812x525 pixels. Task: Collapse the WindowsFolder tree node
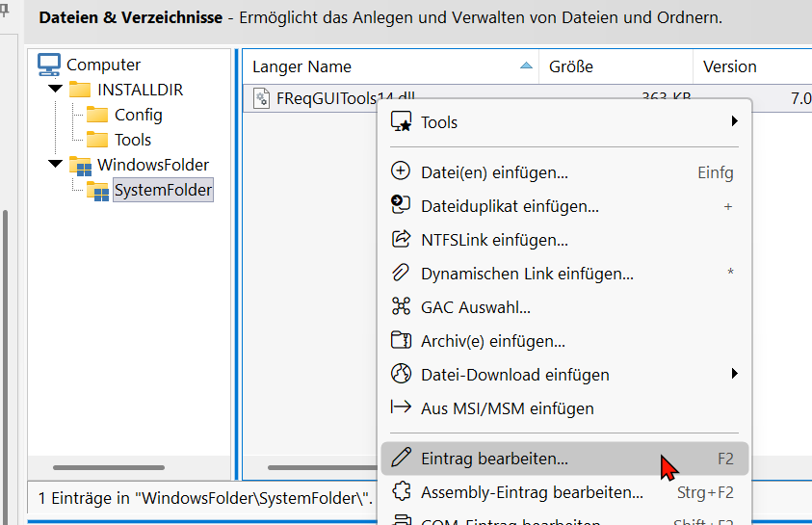coord(54,165)
